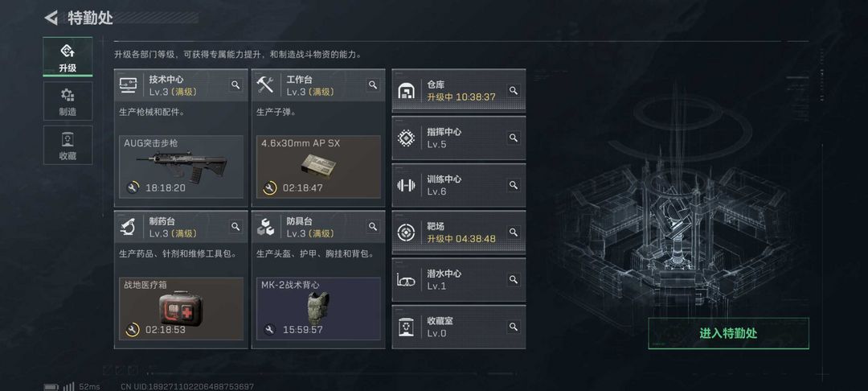Switch to the 收藏 tab
Screen dimensions: 868x391
[x=68, y=145]
